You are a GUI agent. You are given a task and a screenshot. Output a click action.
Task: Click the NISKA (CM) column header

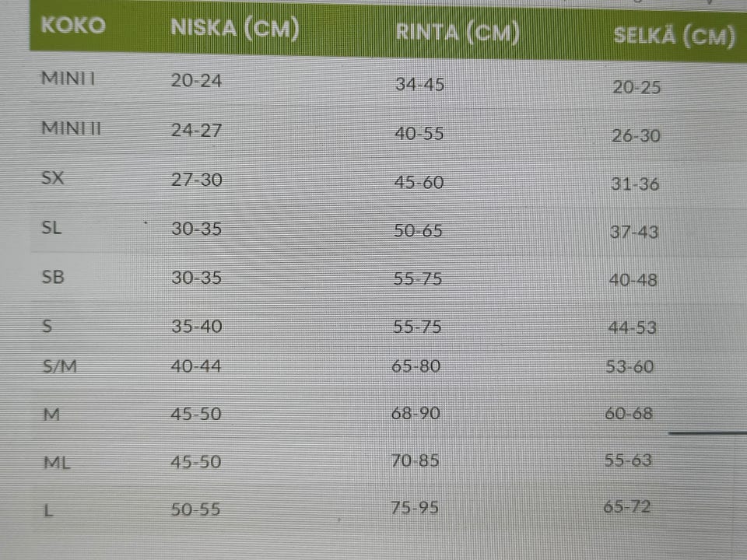pos(234,30)
